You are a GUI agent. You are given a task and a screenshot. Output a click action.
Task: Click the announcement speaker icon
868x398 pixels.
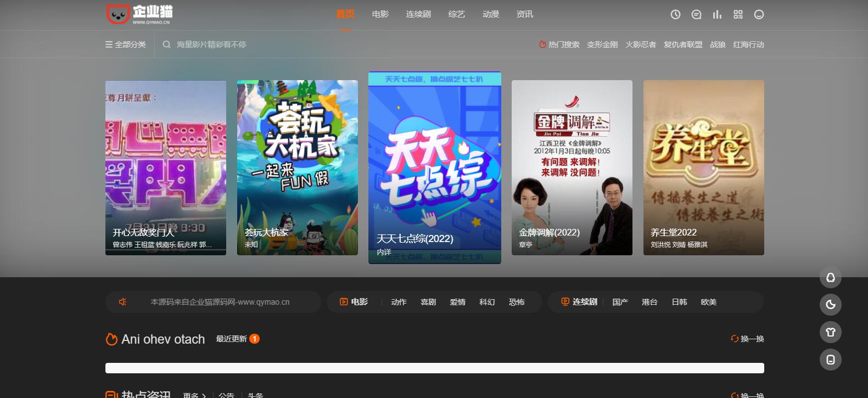(x=122, y=302)
